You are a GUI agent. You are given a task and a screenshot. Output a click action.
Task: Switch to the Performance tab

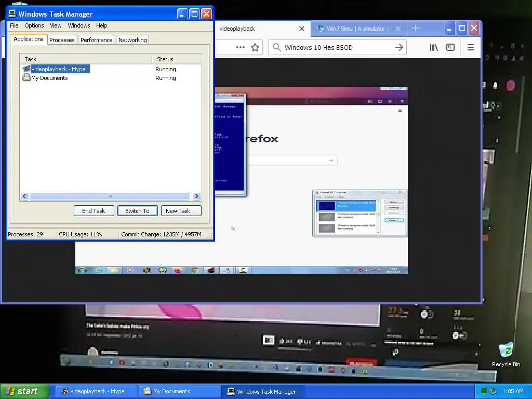[x=96, y=40]
